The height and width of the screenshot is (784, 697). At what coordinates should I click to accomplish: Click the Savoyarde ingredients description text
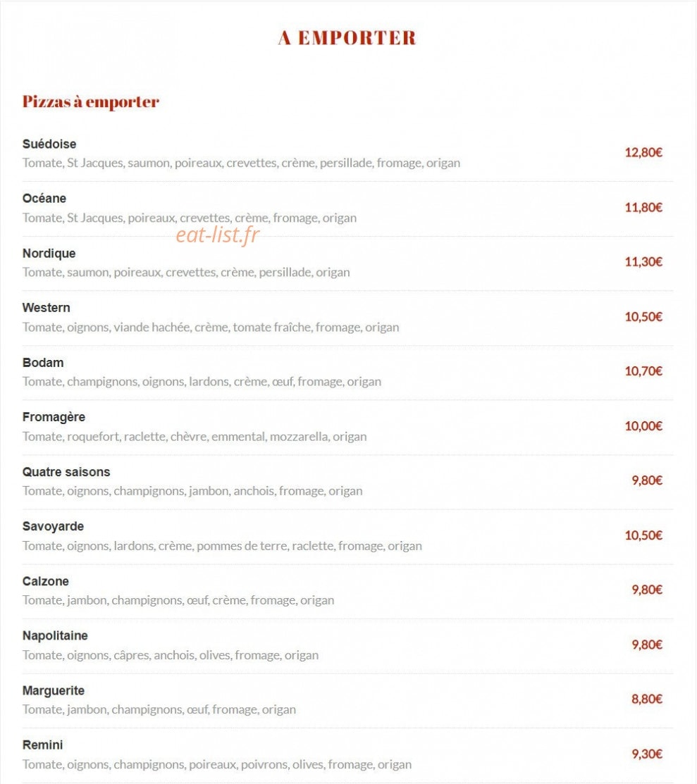(222, 546)
